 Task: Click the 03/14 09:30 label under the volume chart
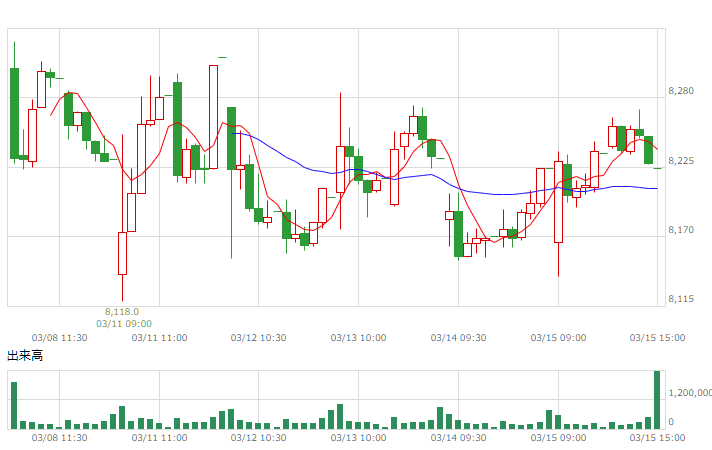458,438
